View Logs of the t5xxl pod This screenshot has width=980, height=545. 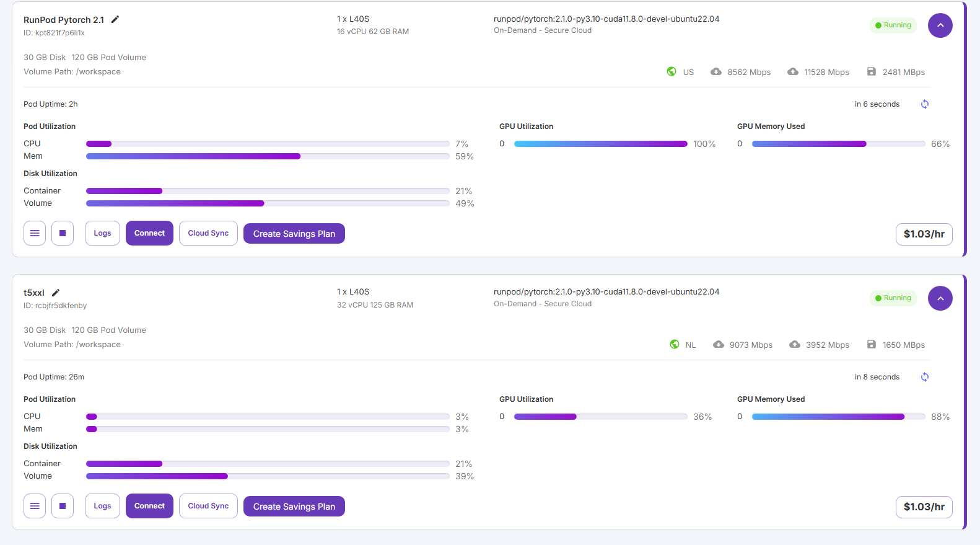102,506
